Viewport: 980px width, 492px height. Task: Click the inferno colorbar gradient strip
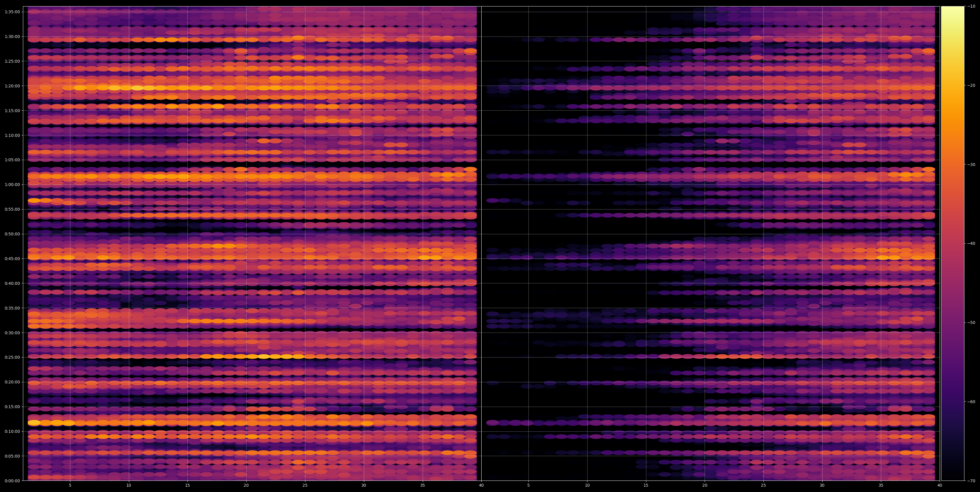[x=953, y=244]
